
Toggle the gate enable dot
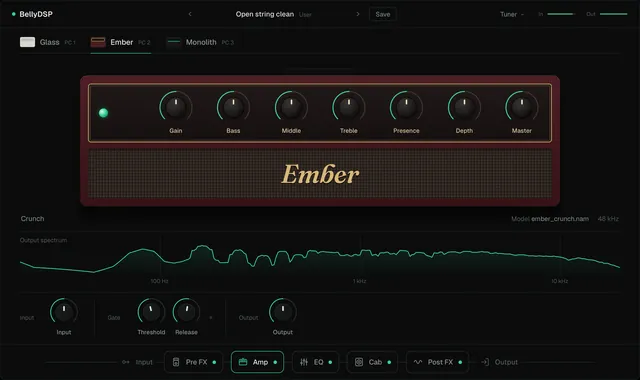(211, 318)
